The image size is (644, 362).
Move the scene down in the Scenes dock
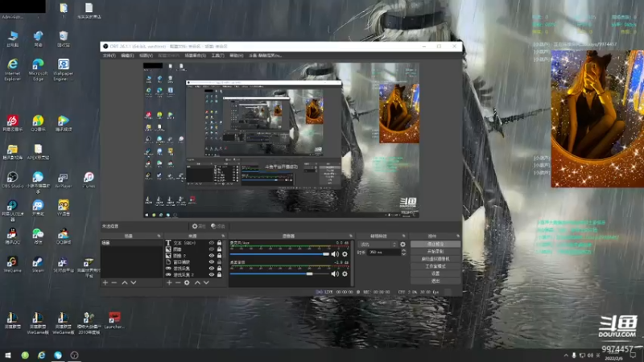point(133,283)
